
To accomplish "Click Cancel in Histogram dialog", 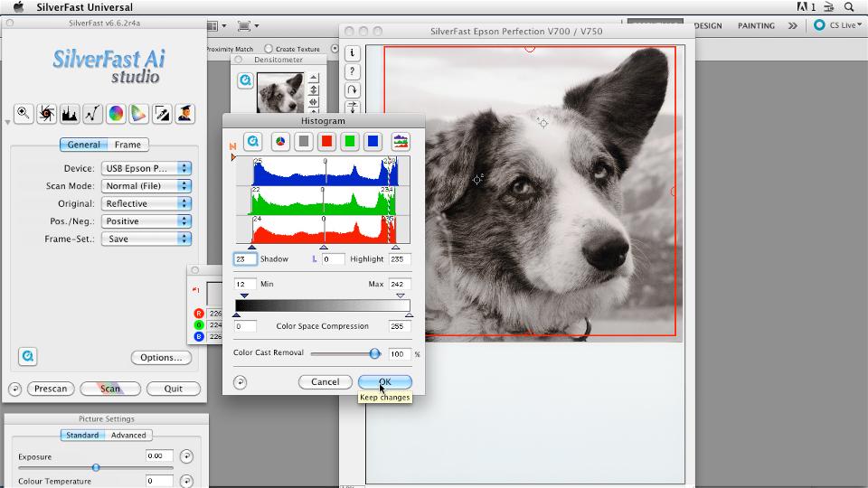I will pos(325,381).
